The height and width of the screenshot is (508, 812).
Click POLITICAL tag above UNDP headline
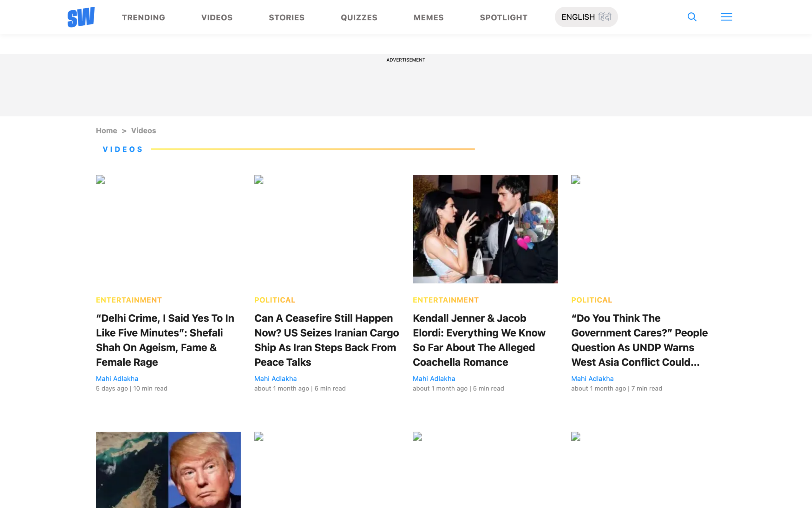(x=592, y=300)
